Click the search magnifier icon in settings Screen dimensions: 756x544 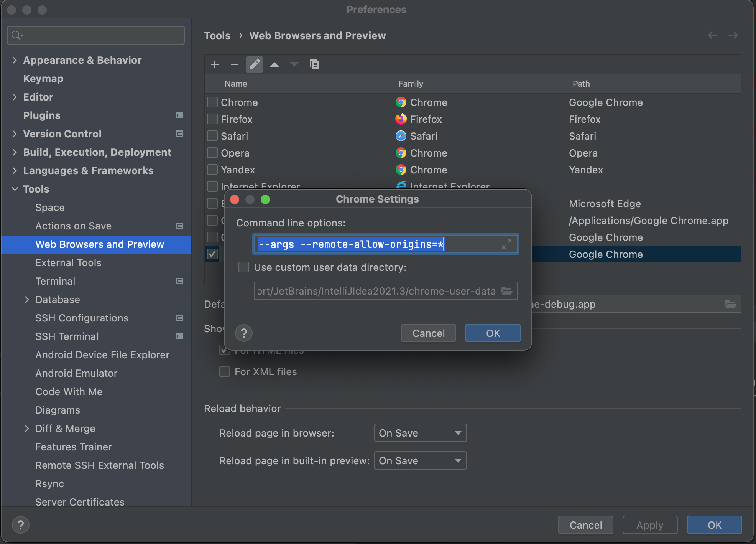click(x=17, y=35)
